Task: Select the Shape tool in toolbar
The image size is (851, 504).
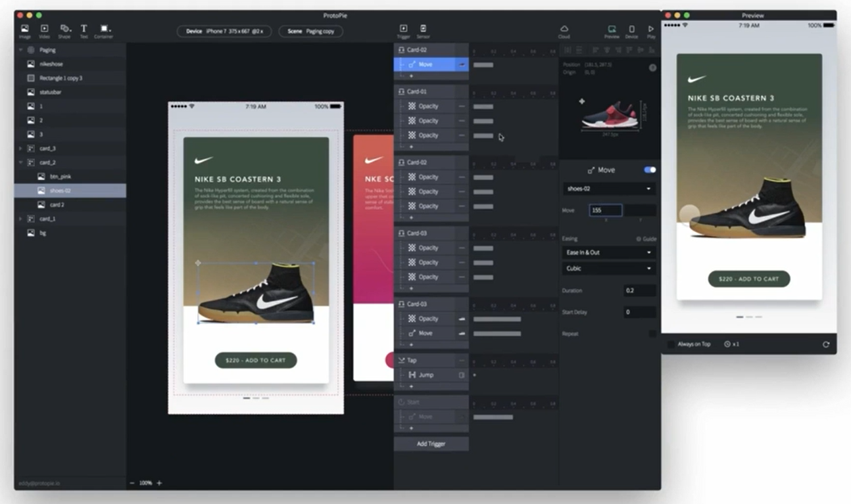Action: click(64, 30)
